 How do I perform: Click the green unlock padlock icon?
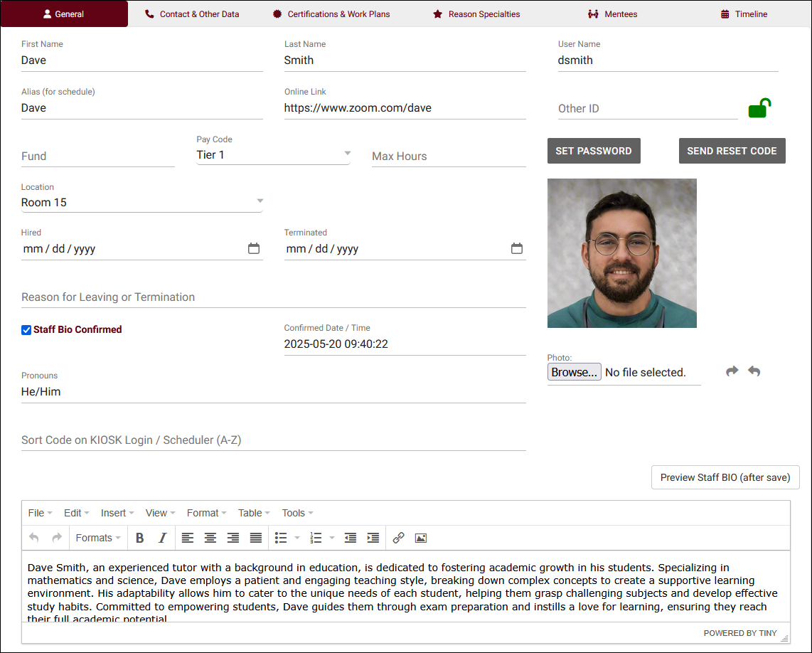click(759, 108)
